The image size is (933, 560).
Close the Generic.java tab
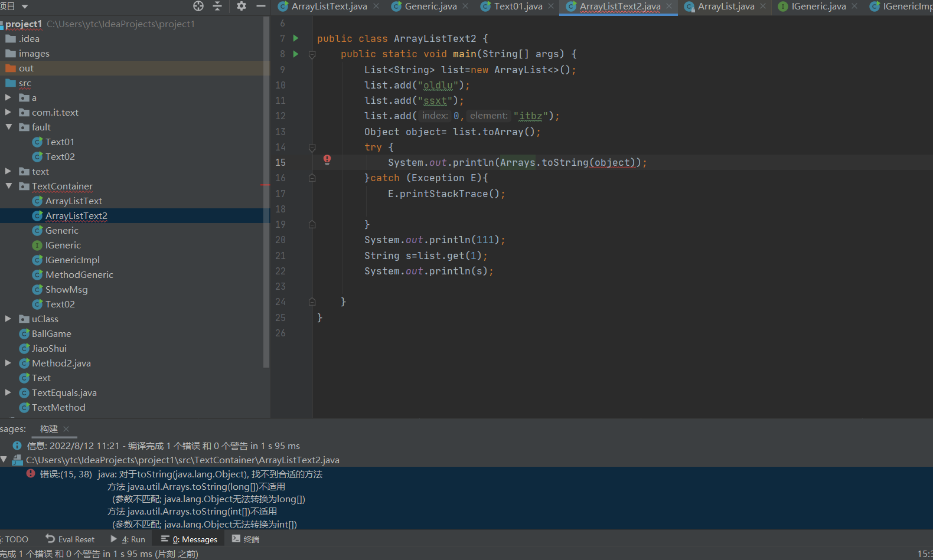[x=465, y=6]
